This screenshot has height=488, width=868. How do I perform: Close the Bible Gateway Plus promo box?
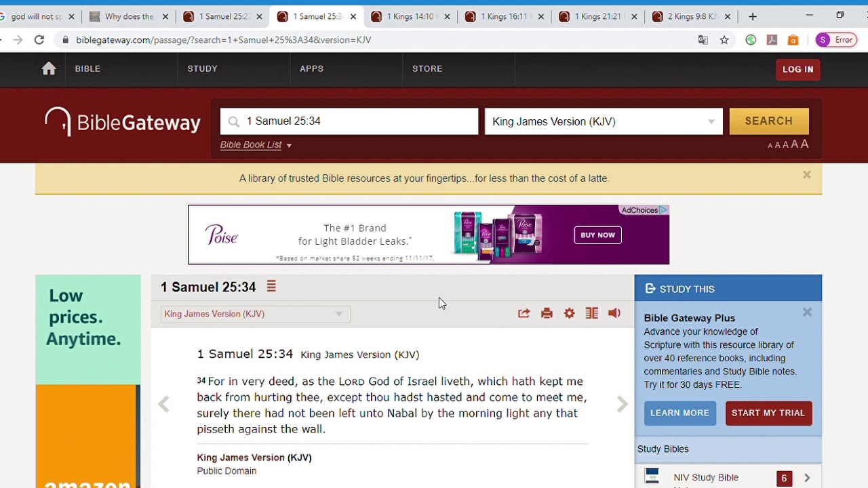807,312
